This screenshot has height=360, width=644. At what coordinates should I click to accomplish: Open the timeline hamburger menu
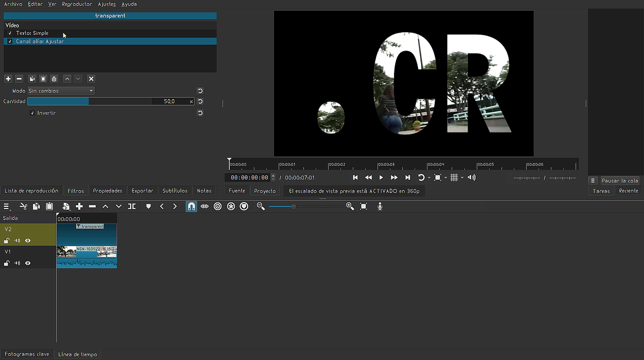(x=7, y=207)
